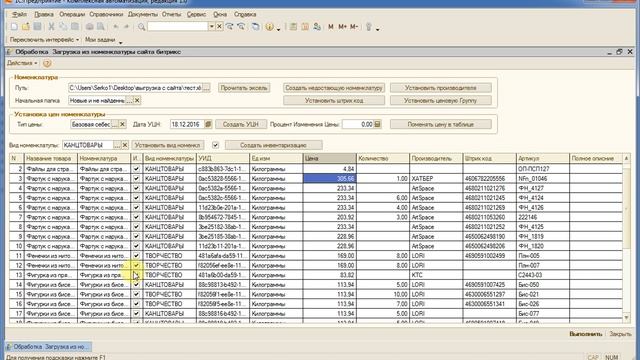Open calculator for Процент Изменения Цены field
Image resolution: width=640 pixels, height=360 pixels.
[x=378, y=124]
